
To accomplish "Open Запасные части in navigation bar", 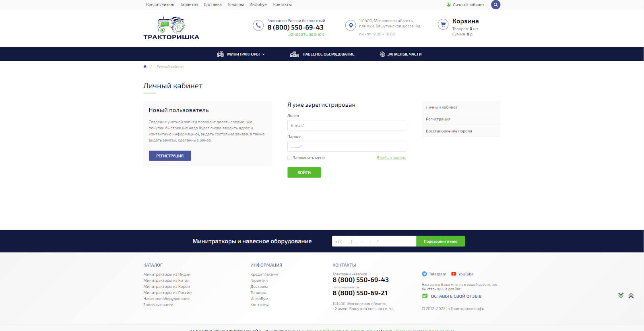I will tap(401, 54).
